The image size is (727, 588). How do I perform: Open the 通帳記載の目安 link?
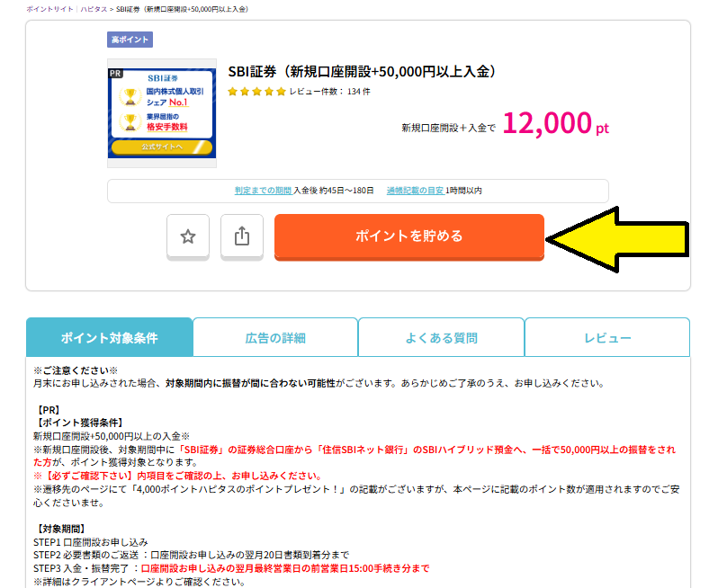pyautogui.click(x=415, y=191)
